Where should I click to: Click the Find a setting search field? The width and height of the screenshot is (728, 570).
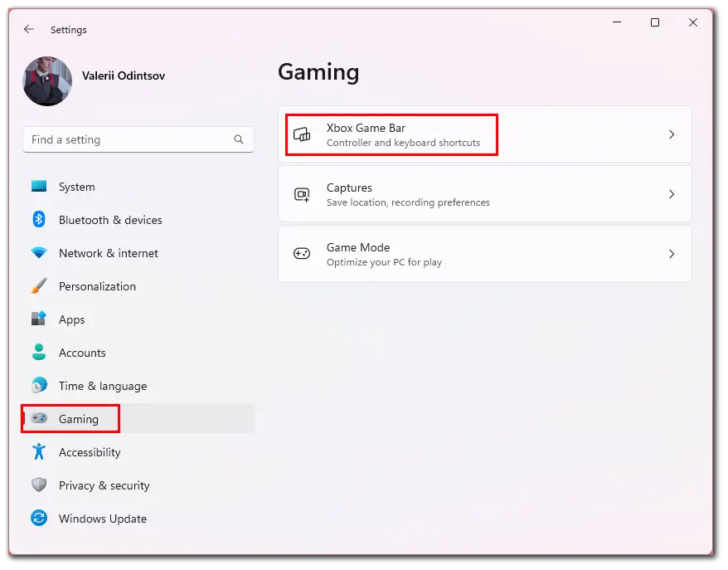138,139
